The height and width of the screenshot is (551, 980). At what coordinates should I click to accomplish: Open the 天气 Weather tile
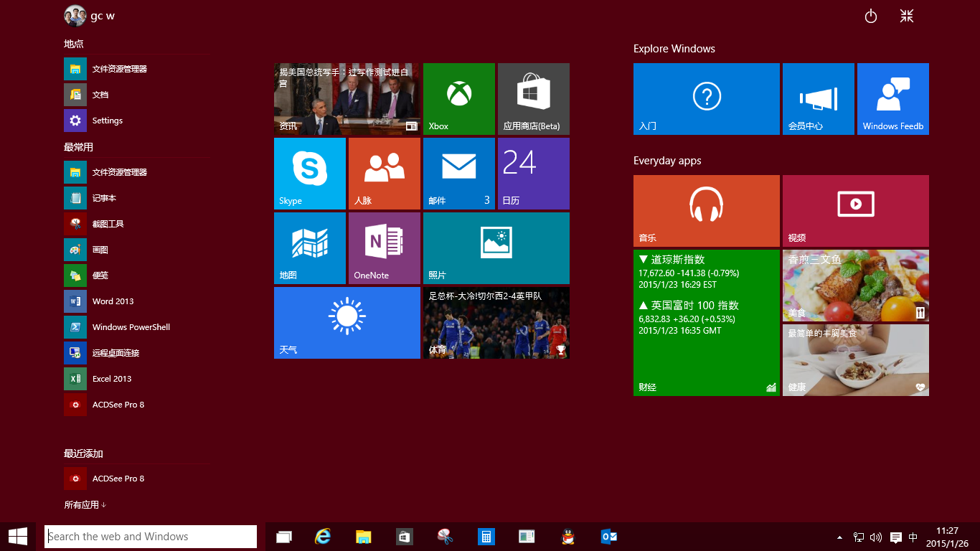347,323
